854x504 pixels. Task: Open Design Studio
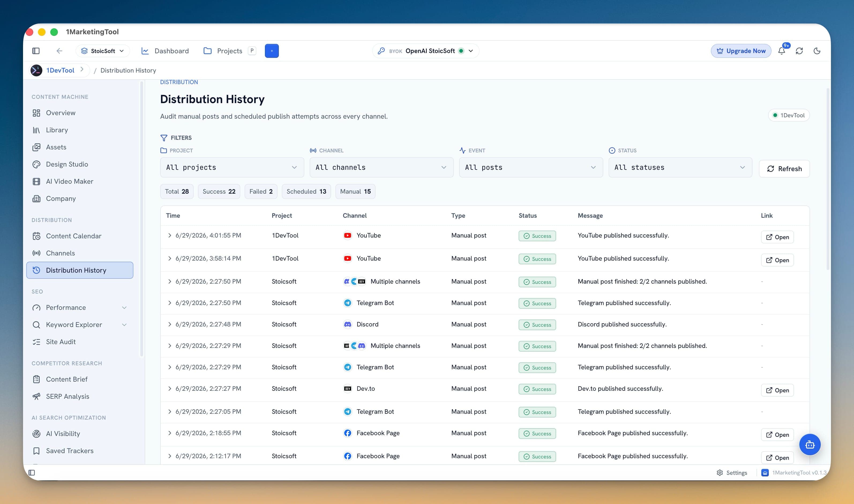tap(80, 164)
